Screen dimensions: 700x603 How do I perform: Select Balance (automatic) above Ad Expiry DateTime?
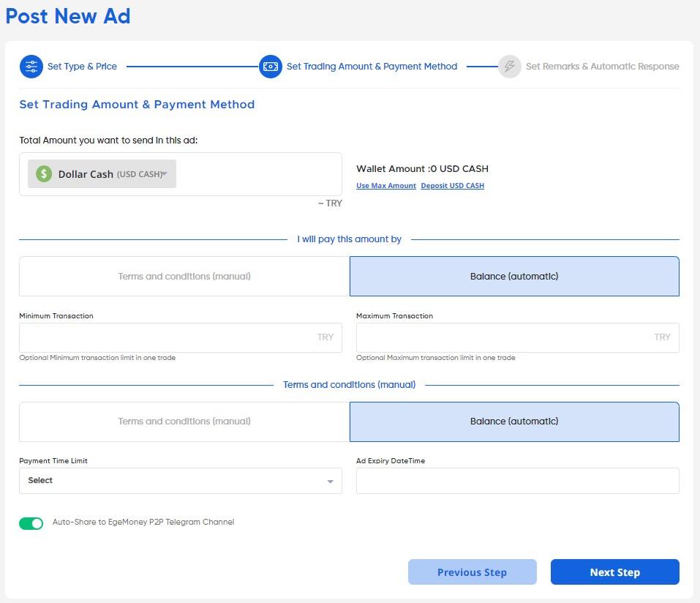(514, 422)
